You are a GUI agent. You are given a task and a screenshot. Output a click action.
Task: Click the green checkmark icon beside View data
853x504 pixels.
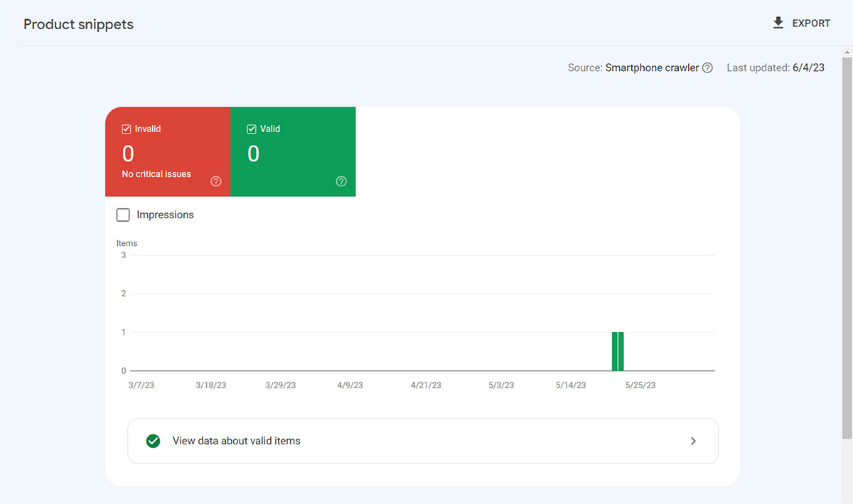153,441
